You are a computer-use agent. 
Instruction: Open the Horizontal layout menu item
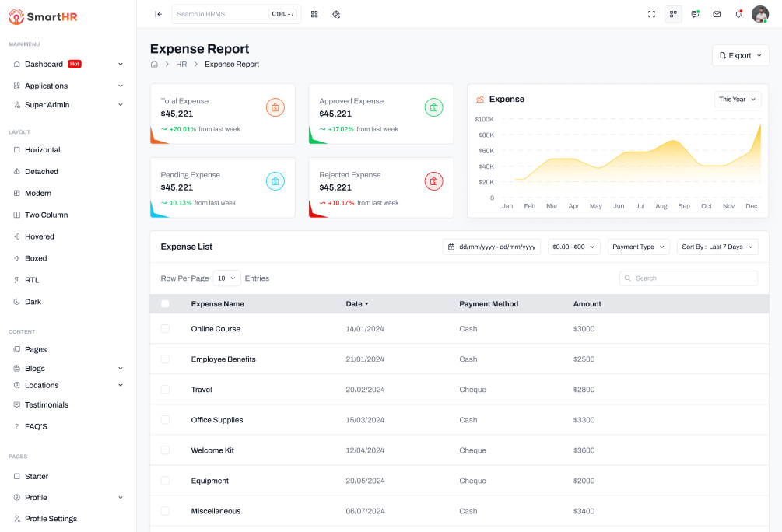pos(42,150)
